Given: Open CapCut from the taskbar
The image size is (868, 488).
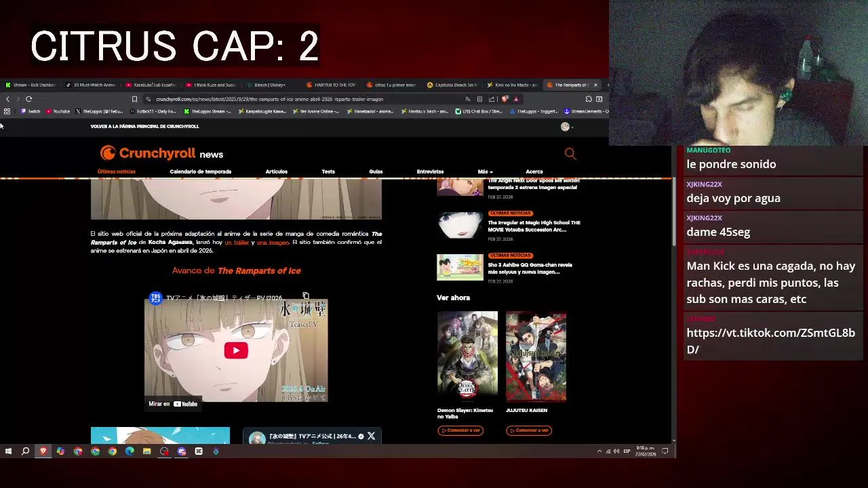Looking at the screenshot, I should pyautogui.click(x=199, y=451).
